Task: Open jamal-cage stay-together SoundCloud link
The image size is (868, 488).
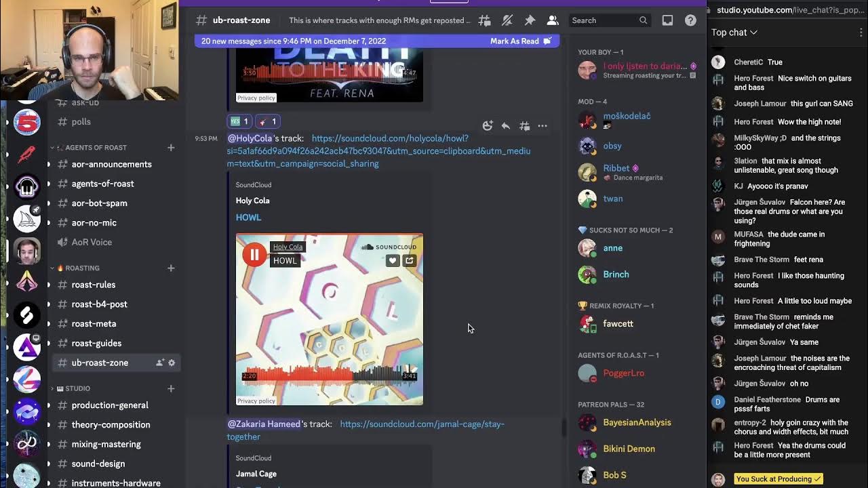Action: click(x=366, y=430)
